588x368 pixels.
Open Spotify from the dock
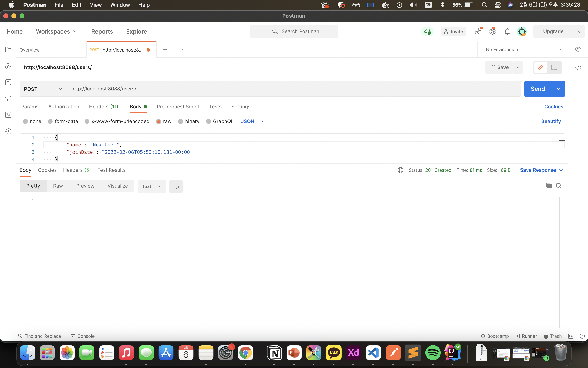[x=433, y=353]
